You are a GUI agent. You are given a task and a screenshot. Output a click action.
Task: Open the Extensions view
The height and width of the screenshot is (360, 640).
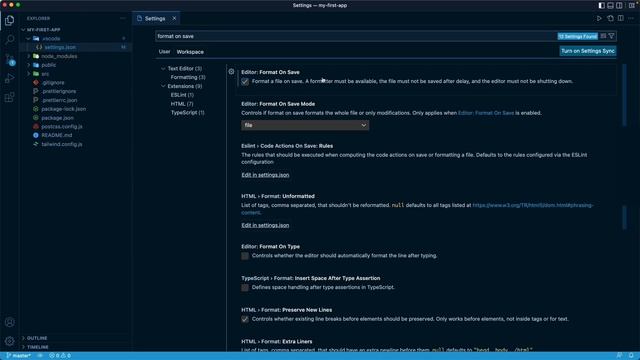9,97
